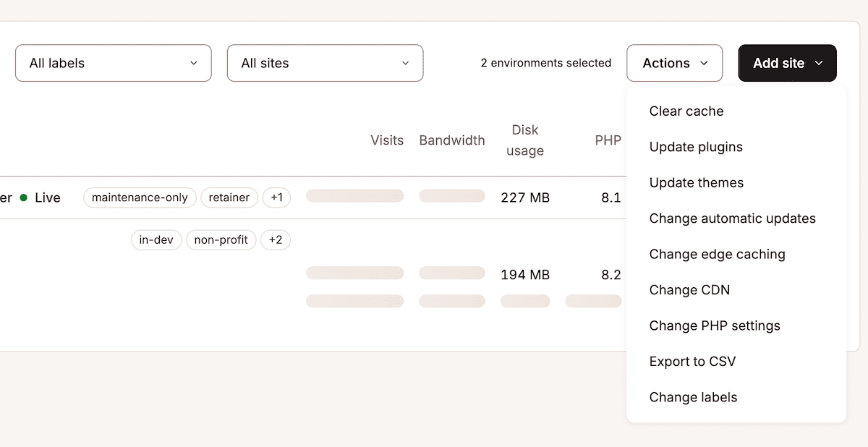Viewport: 868px width, 447px height.
Task: Choose "Change CDN" from the menu
Action: pos(689,289)
